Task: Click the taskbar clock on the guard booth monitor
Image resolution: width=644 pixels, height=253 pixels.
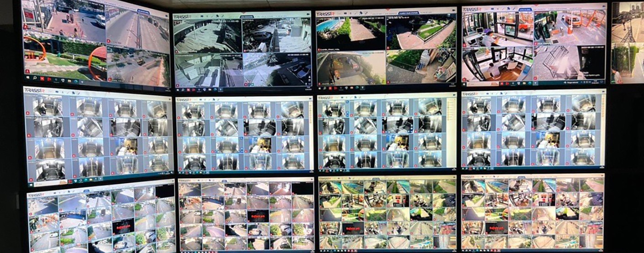Action: pyautogui.click(x=594, y=83)
